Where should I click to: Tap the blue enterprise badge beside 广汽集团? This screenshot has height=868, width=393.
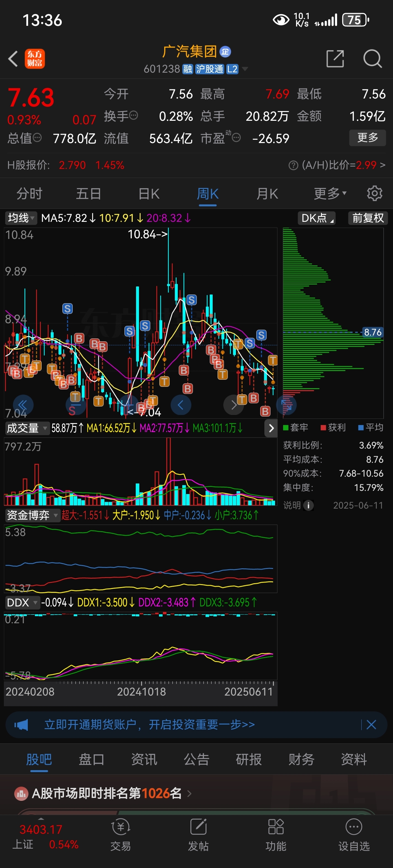click(x=225, y=52)
